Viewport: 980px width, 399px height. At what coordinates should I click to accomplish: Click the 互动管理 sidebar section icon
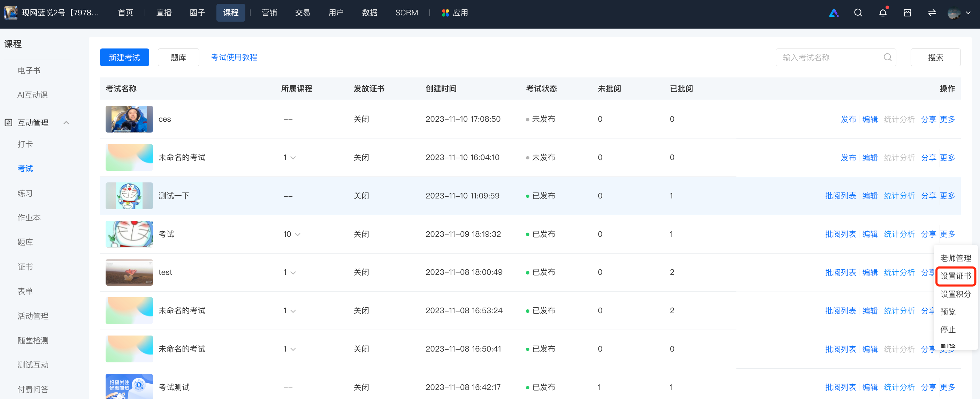pyautogui.click(x=8, y=122)
